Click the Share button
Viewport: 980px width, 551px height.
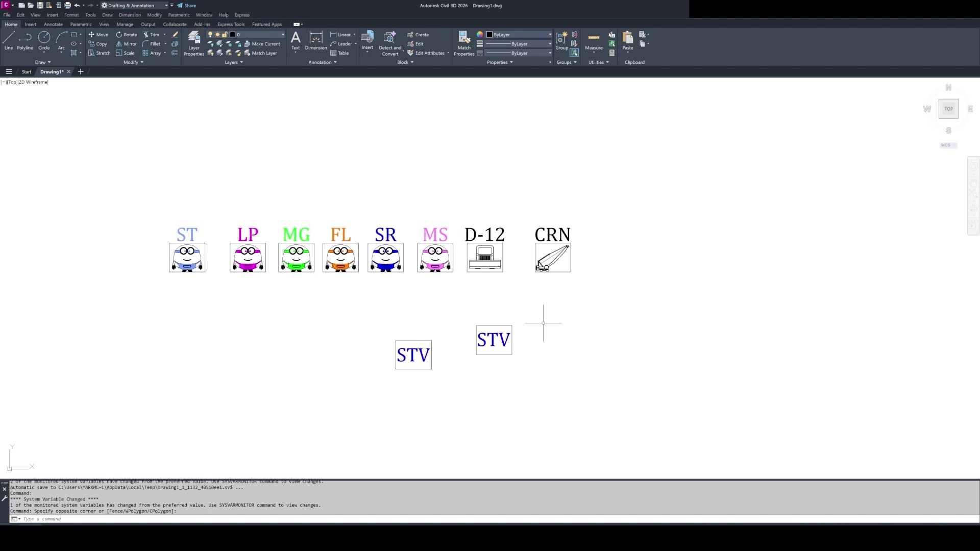(x=186, y=6)
